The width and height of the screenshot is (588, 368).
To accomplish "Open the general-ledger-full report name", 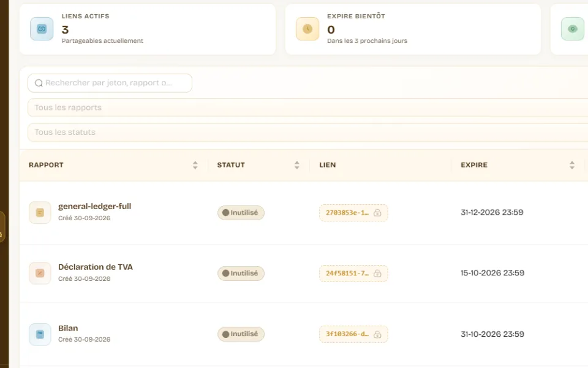I will [x=94, y=206].
